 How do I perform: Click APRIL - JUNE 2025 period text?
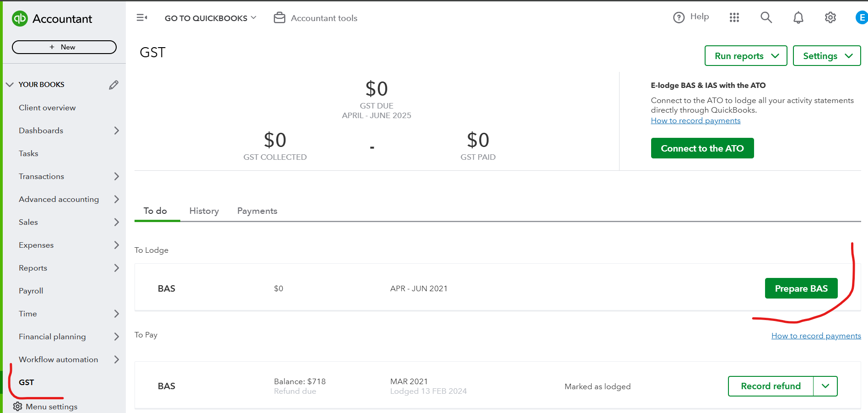[377, 115]
